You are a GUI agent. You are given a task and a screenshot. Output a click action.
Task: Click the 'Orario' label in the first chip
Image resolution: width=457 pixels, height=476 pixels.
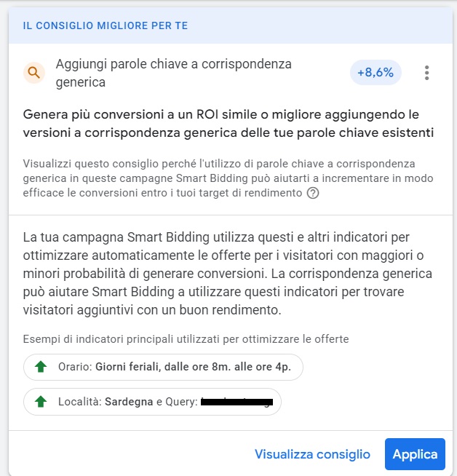point(73,367)
